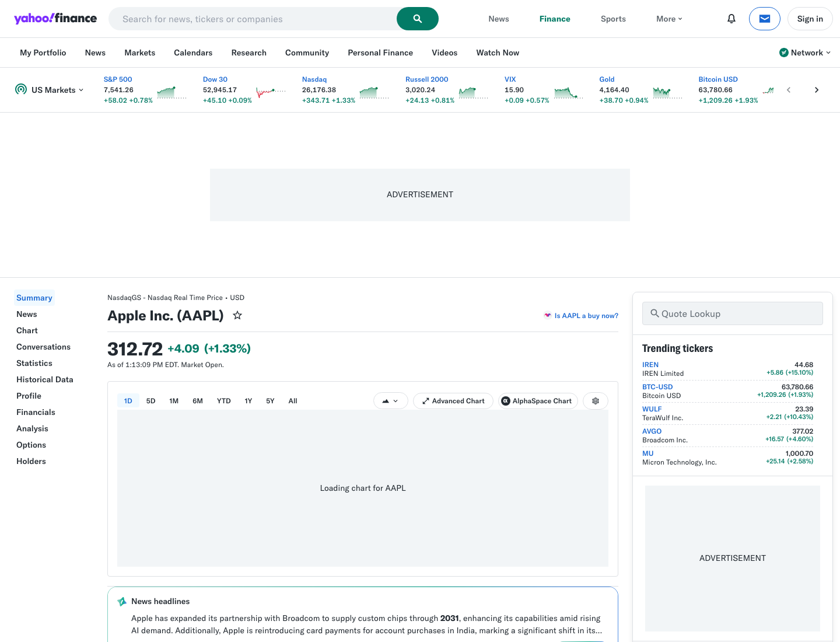Click the Sign in button

[x=810, y=19]
